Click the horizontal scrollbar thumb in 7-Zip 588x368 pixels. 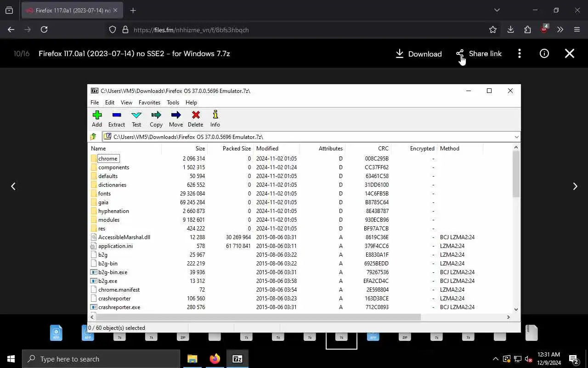tap(258, 317)
